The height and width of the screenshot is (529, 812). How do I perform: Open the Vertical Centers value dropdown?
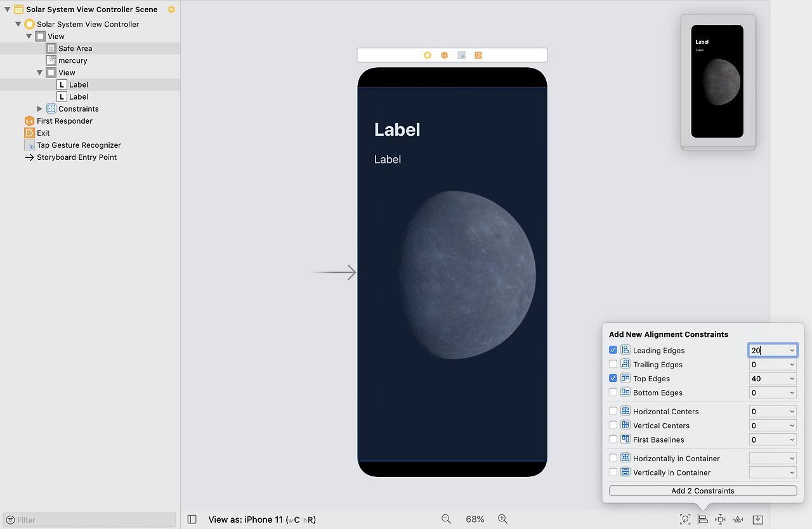[x=792, y=426]
